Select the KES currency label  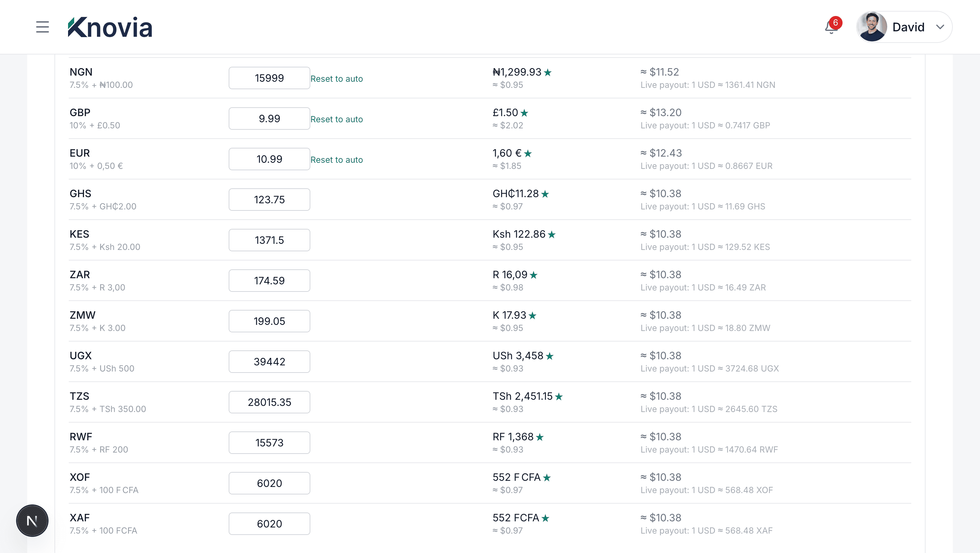click(x=79, y=234)
